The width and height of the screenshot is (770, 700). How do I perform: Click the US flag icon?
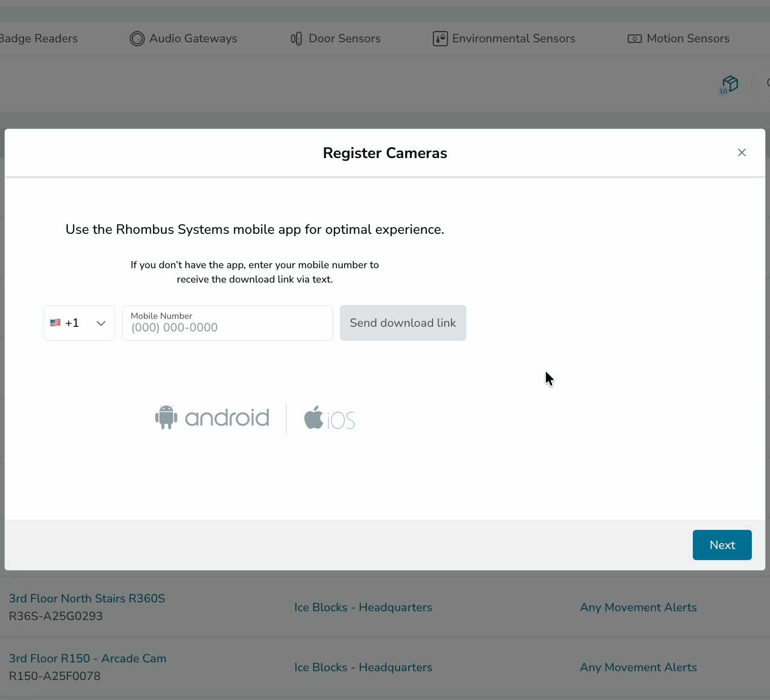point(55,323)
